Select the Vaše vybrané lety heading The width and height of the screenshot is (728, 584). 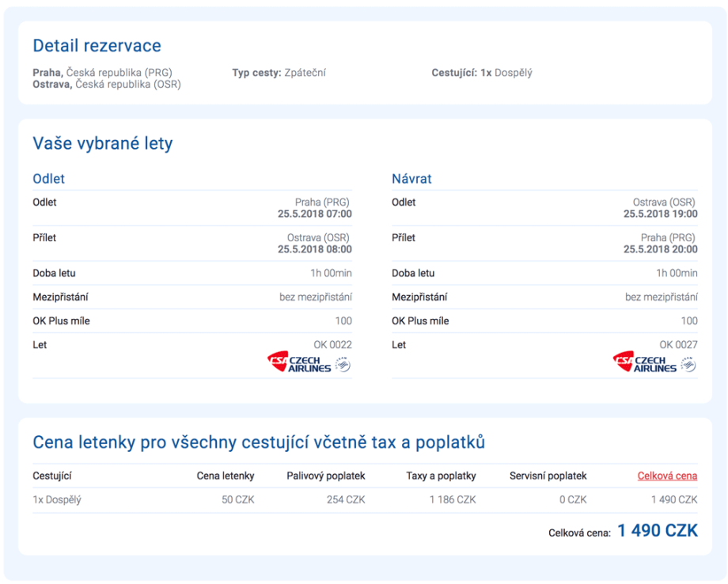[x=102, y=143]
